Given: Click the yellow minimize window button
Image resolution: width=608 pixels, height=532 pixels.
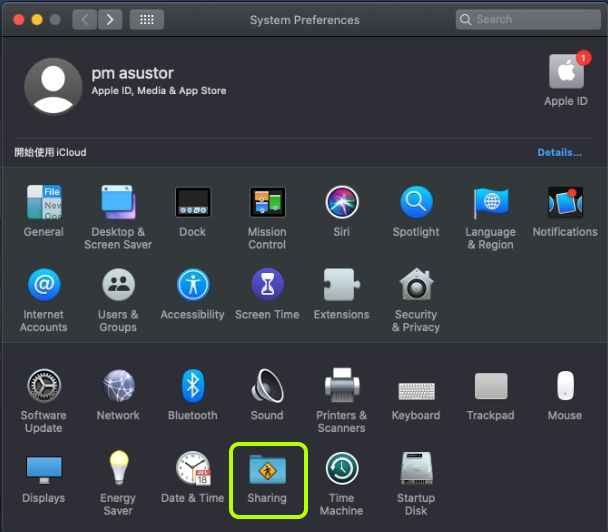Looking at the screenshot, I should 37,19.
